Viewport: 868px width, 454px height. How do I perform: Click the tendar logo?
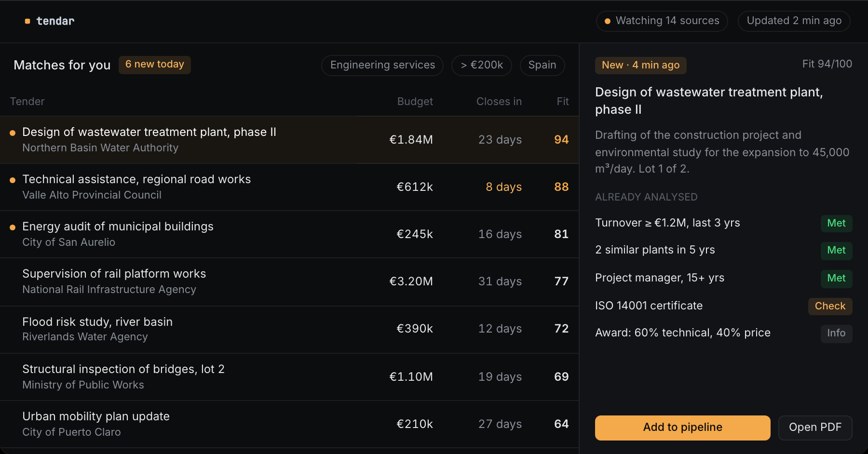click(x=50, y=21)
